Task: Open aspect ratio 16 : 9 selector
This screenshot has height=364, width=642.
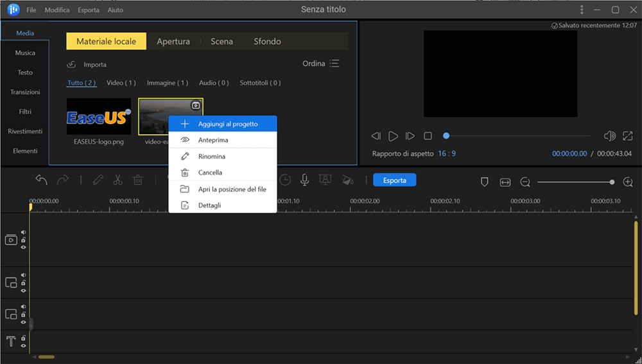Action: coord(447,154)
